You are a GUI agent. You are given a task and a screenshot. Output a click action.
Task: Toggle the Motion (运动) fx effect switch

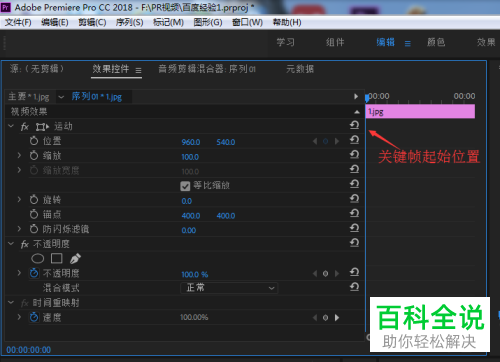(x=25, y=127)
